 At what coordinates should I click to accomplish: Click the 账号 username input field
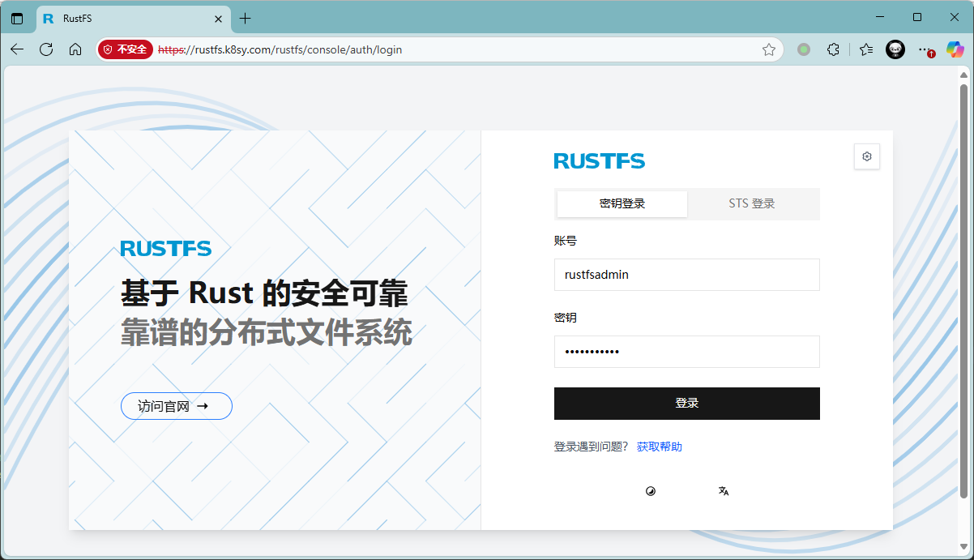(686, 275)
